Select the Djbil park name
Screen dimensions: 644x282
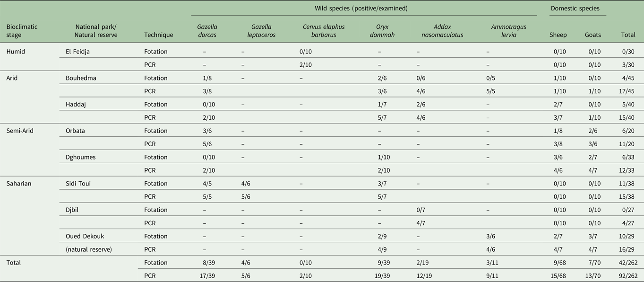[x=72, y=210]
